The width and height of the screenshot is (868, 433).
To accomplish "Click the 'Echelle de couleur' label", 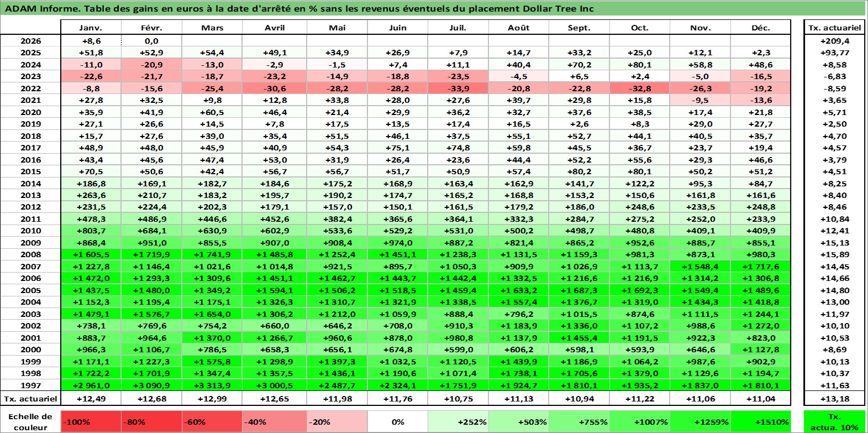I will coord(30,422).
